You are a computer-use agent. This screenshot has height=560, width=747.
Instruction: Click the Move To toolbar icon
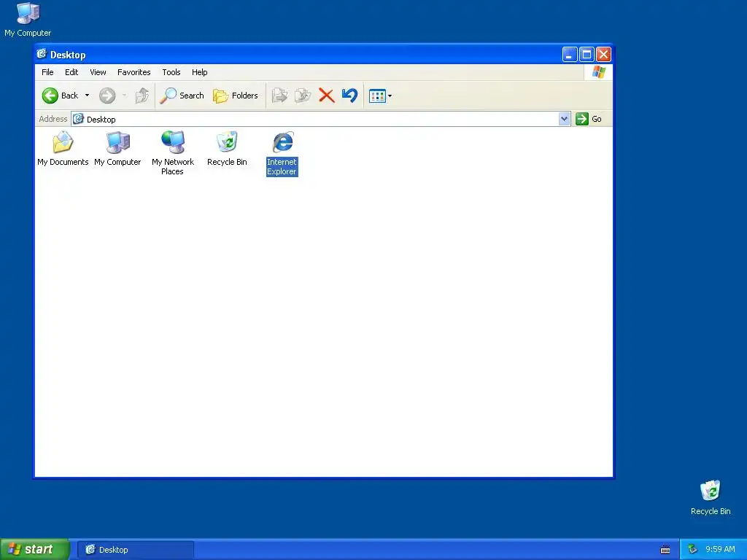(279, 96)
